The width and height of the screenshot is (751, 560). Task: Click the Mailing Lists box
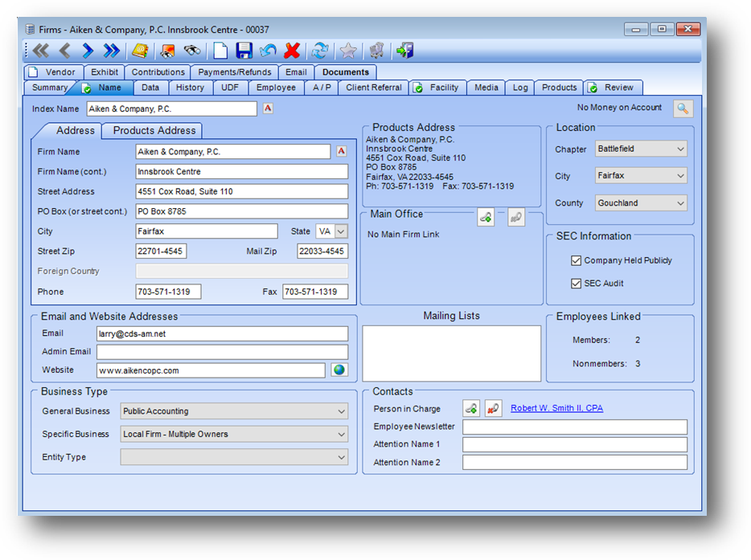(452, 354)
